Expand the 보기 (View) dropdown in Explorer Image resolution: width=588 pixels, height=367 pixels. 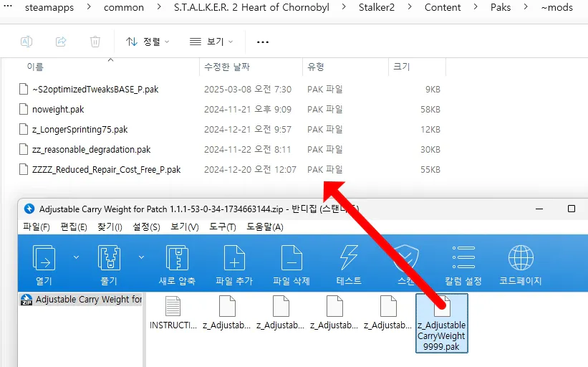[x=213, y=42]
